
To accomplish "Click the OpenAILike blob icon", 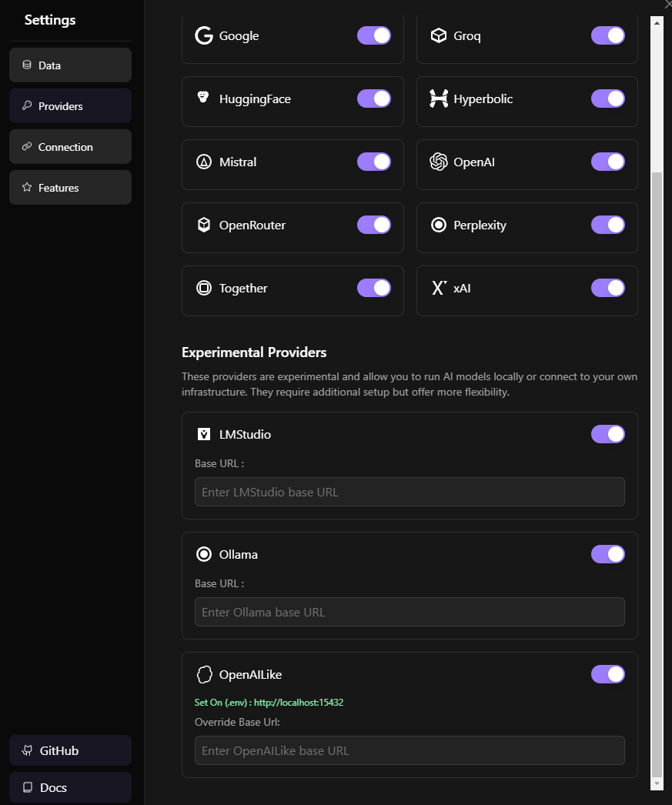I will click(204, 675).
